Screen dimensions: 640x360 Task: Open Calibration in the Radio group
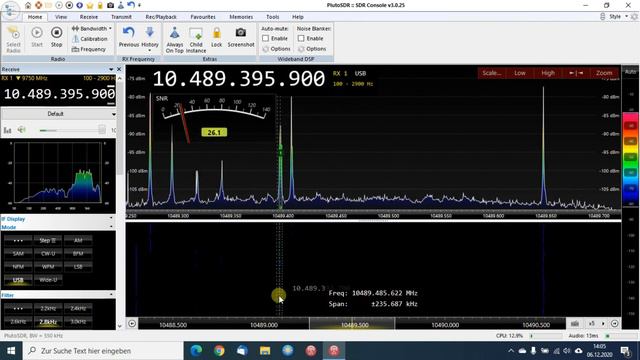(90, 39)
